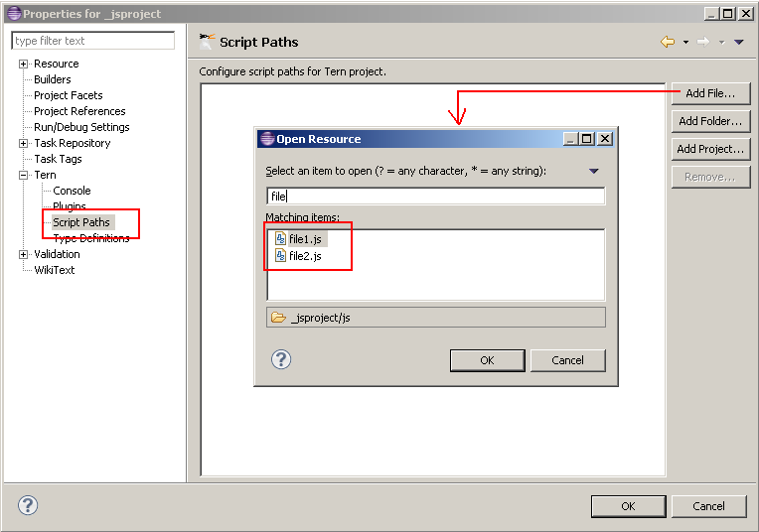Click the file1.js file icon

click(x=280, y=239)
